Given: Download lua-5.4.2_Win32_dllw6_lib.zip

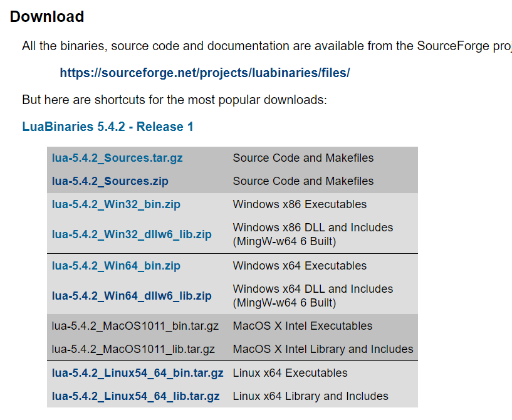Looking at the screenshot, I should [132, 234].
